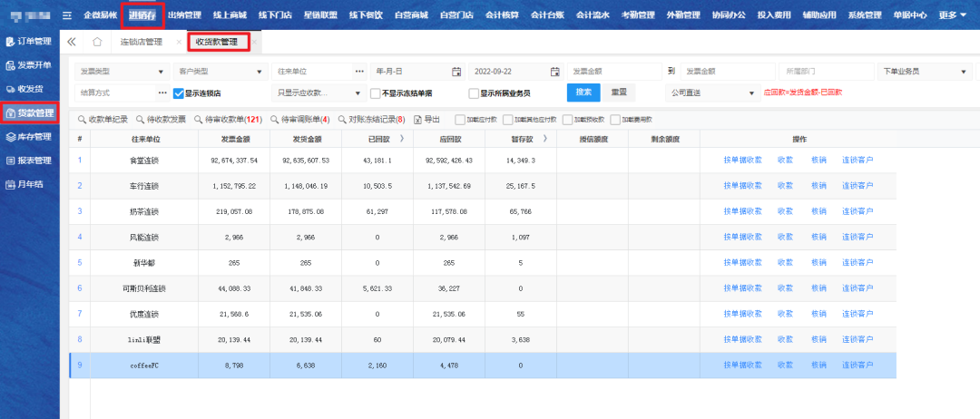Open the 公司直送 dropdown
The height and width of the screenshot is (419, 980).
(751, 93)
